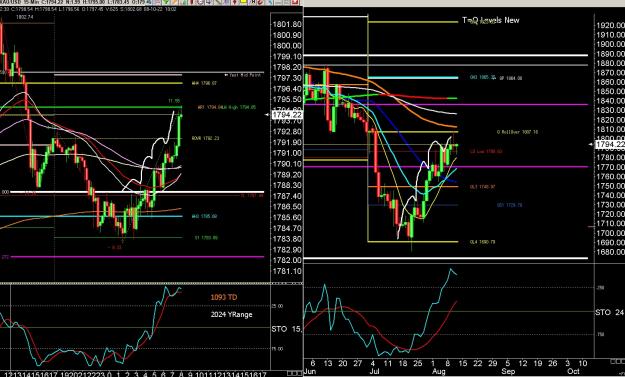Viewport: 625px width, 377px height.
Task: Click 1796.40 on the left price axis
Action: point(287,89)
